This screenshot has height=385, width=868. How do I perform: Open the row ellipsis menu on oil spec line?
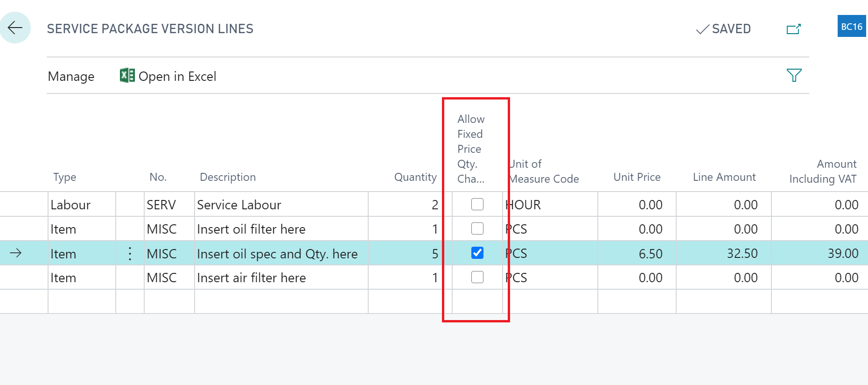pos(130,253)
